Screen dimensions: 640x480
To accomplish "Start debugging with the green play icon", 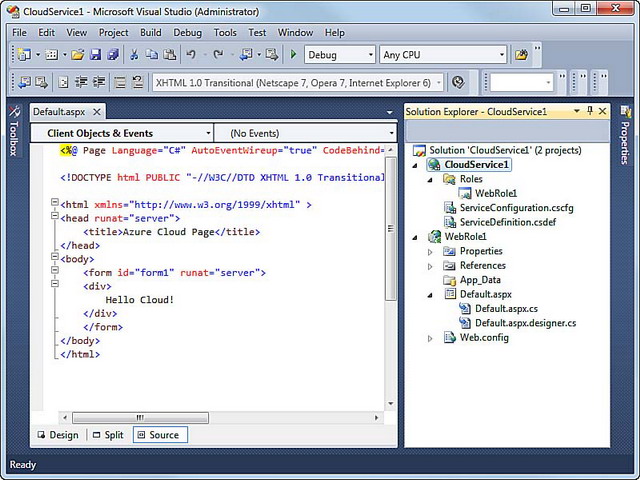I will (293, 54).
